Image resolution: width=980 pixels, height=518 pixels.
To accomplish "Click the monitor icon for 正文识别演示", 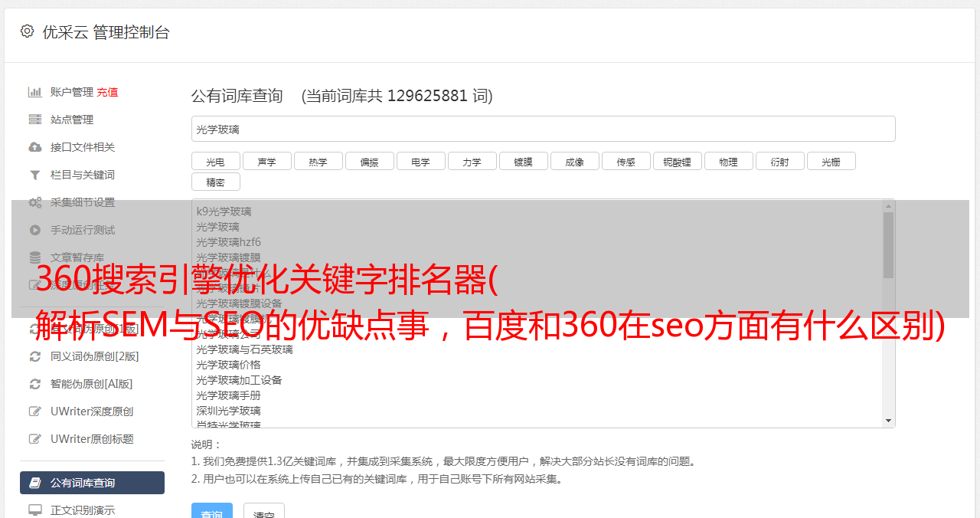I will tap(35, 510).
